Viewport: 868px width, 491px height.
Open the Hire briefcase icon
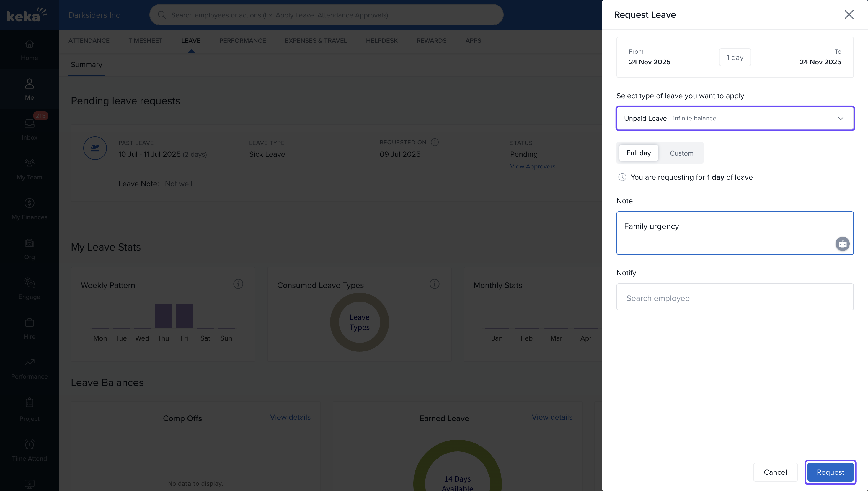click(29, 323)
